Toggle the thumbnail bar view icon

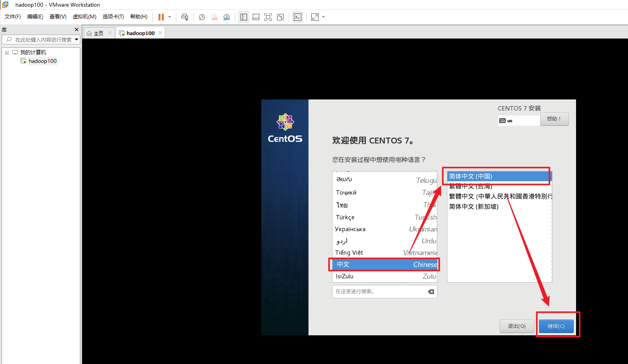pyautogui.click(x=256, y=17)
